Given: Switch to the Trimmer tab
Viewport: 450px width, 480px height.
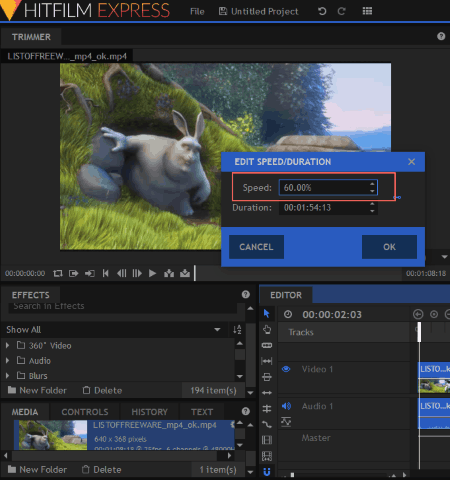Looking at the screenshot, I should [x=31, y=37].
